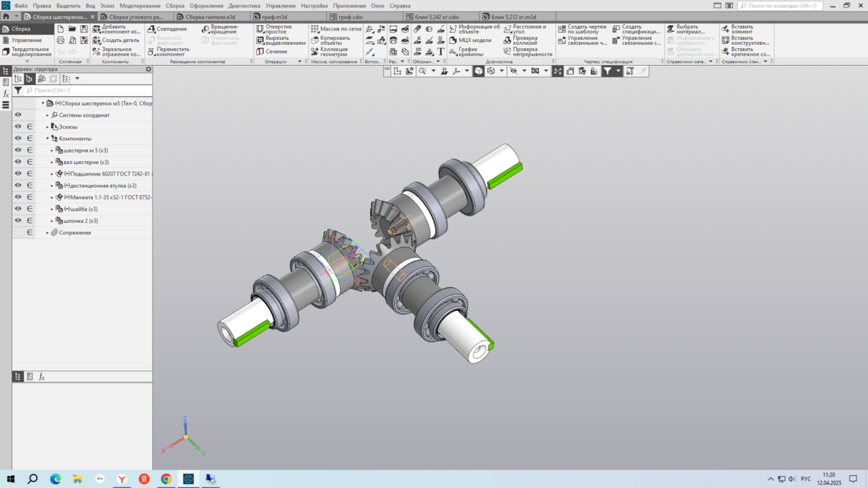Click the Print preview icon

[72, 40]
